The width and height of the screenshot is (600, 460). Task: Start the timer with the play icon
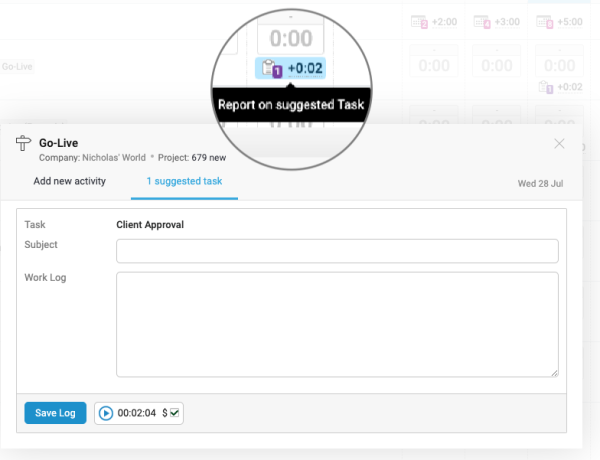click(x=106, y=413)
